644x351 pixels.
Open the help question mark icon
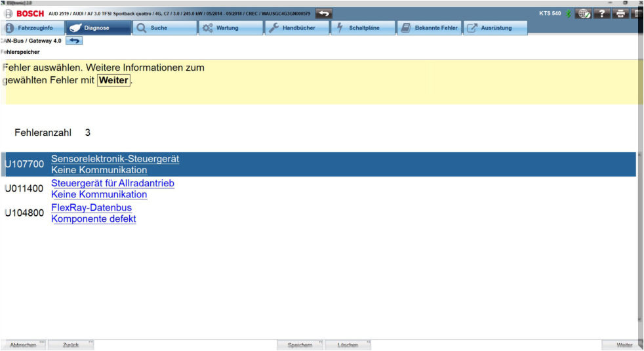pyautogui.click(x=602, y=13)
